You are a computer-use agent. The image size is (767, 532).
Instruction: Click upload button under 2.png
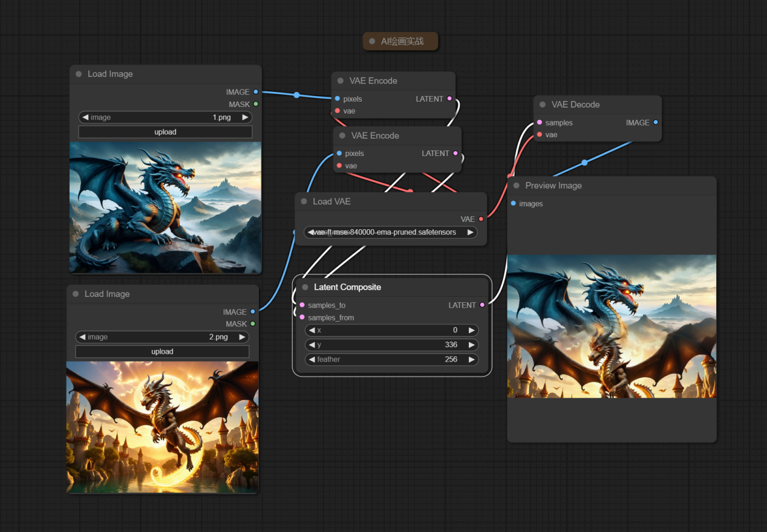(x=162, y=351)
